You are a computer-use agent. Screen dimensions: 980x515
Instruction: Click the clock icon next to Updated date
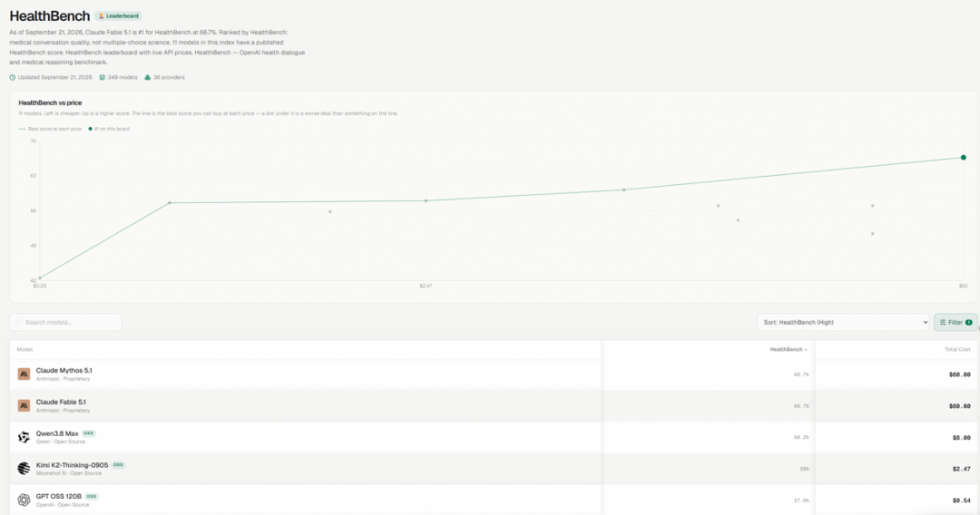click(x=13, y=77)
